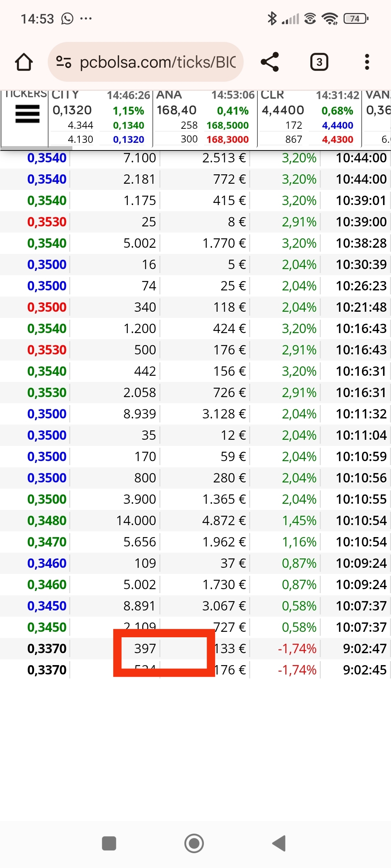Screen dimensions: 391x868
Task: Tap the 14.000 volume cell
Action: (x=136, y=520)
